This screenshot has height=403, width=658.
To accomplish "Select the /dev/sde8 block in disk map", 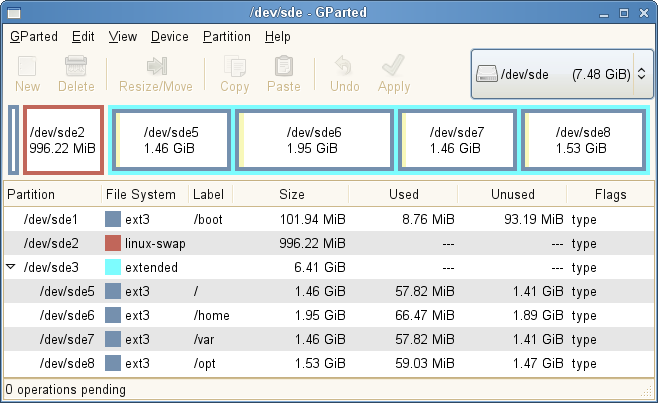I will point(583,140).
